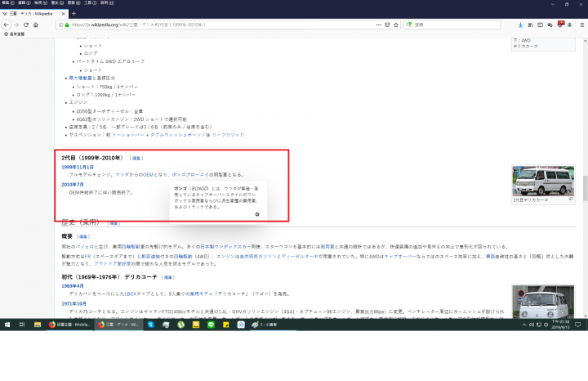Open the 2代目デリカカーゴ van thumbnail
This screenshot has width=588, height=381.
click(543, 181)
